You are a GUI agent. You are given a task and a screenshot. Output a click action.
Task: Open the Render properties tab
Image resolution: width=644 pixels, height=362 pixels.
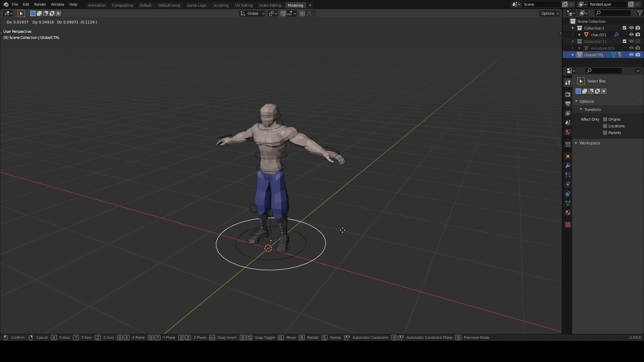[x=568, y=95]
